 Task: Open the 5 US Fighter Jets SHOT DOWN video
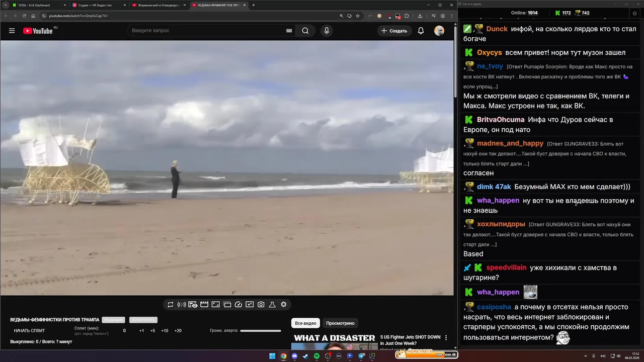[x=410, y=340]
